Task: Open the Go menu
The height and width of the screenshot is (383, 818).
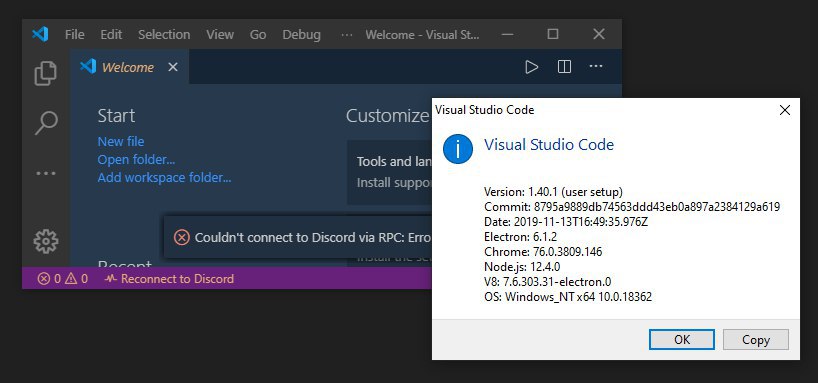Action: tap(258, 34)
